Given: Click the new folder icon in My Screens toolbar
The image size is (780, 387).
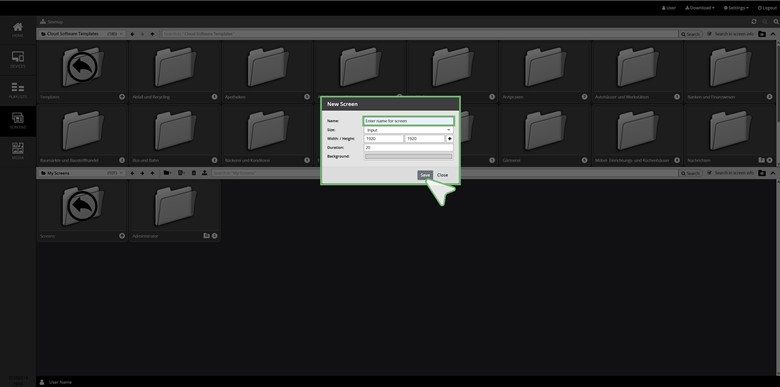Looking at the screenshot, I should tap(167, 173).
